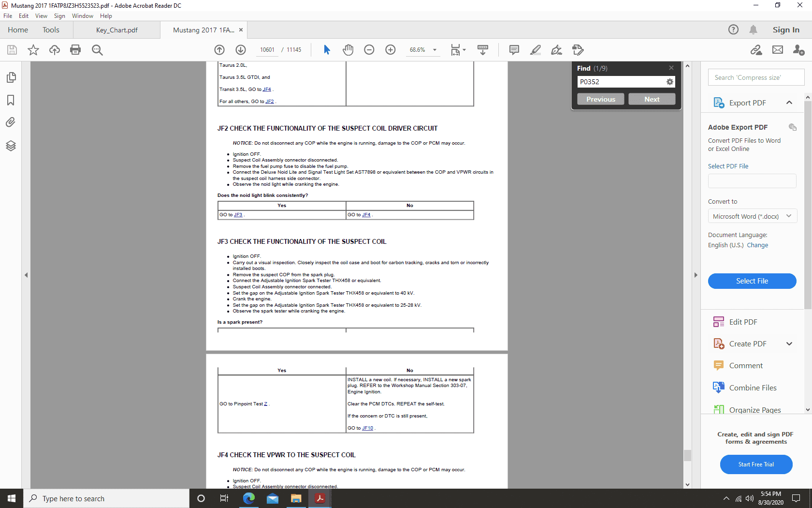The width and height of the screenshot is (812, 508).
Task: Switch to Key_Chart.pdf tab
Action: click(x=116, y=30)
